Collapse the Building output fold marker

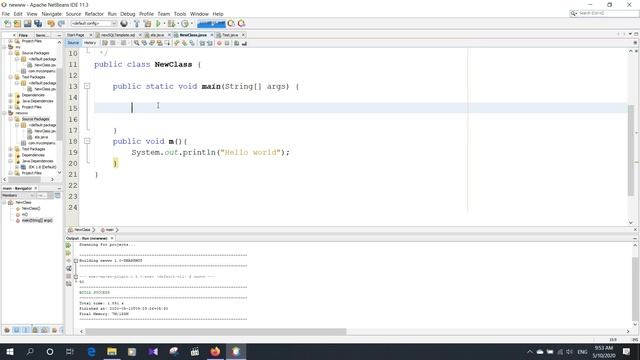pyautogui.click(x=76, y=260)
